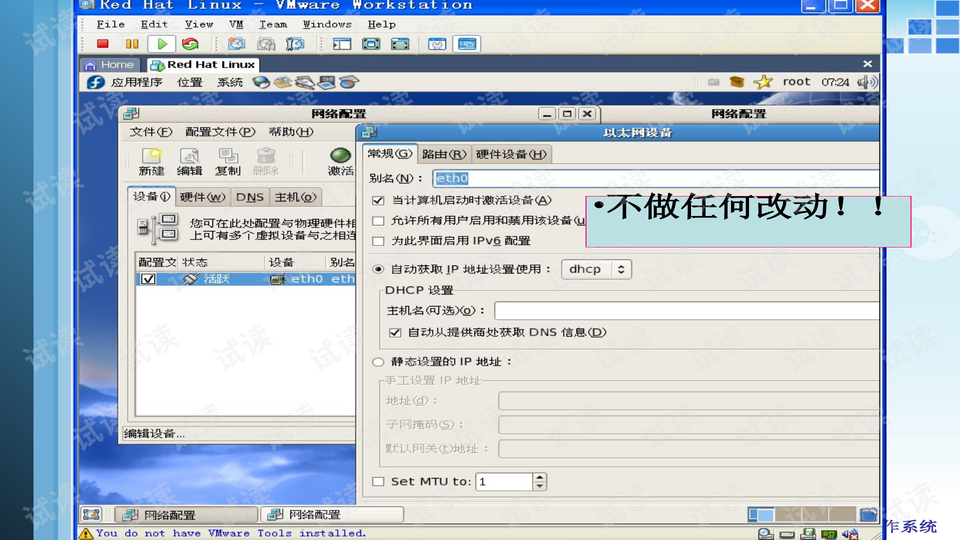960x540 pixels.
Task: Switch to the DNS tab
Action: pyautogui.click(x=250, y=197)
